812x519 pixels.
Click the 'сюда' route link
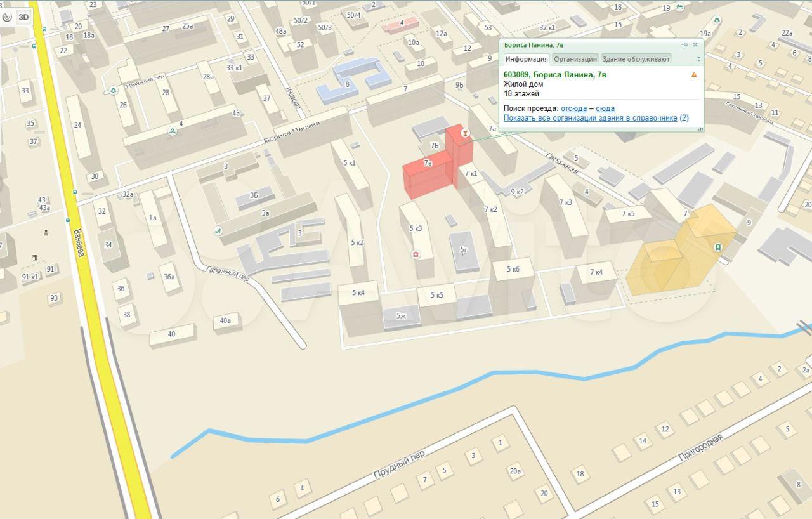pyautogui.click(x=605, y=108)
